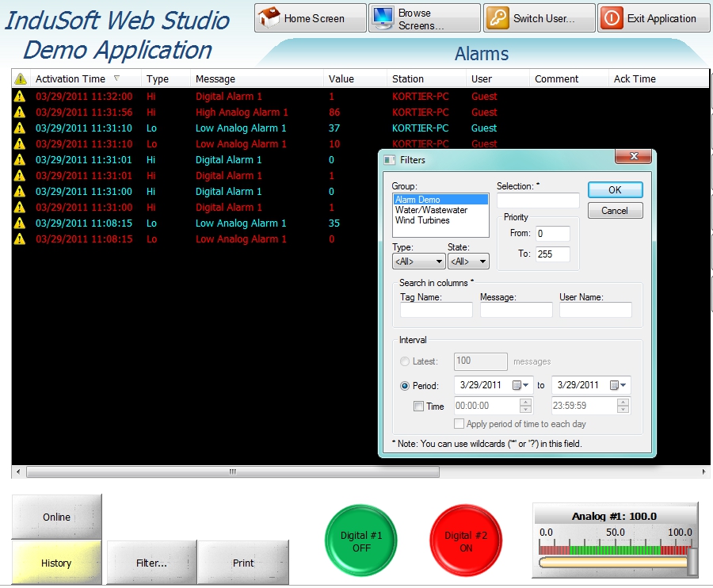Viewport: 713px width, 588px height.
Task: Select Alarm Demo in Group list
Action: pos(440,200)
